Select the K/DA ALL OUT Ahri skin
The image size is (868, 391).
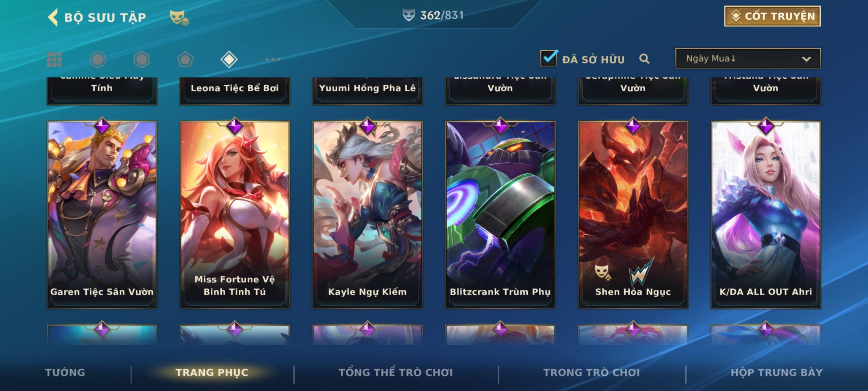(x=766, y=215)
